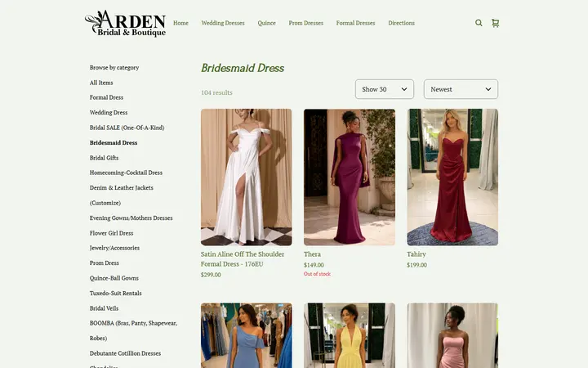Open Denim & Leather Jackets (Customize) category

(x=122, y=195)
